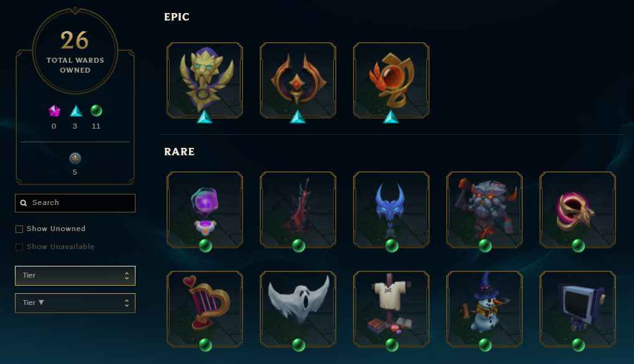Image resolution: width=634 pixels, height=364 pixels.
Task: Choose the rock golem ward skin
Action: pos(484,210)
